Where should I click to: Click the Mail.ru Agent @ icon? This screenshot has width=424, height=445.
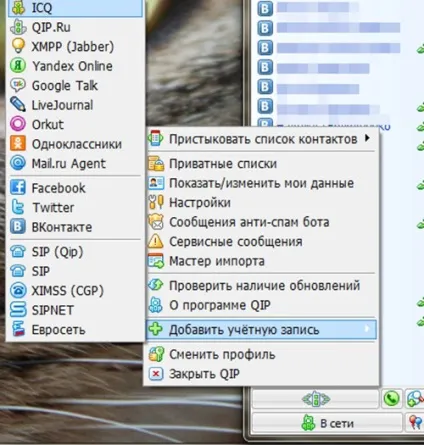pyautogui.click(x=18, y=163)
